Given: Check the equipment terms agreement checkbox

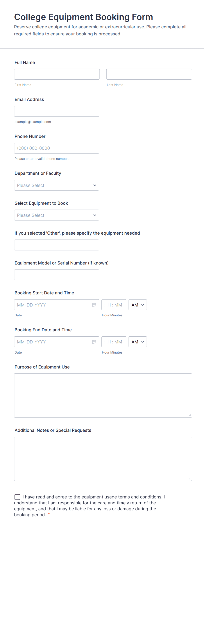Looking at the screenshot, I should pyautogui.click(x=17, y=497).
